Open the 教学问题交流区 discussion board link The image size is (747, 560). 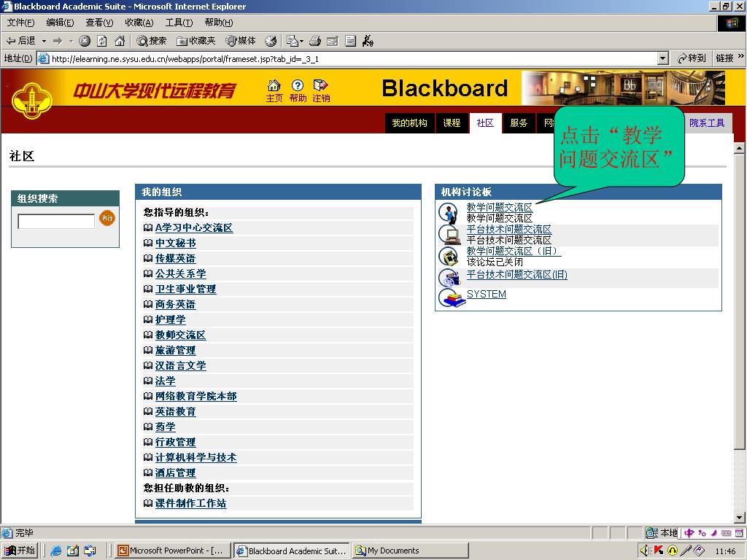pos(499,207)
